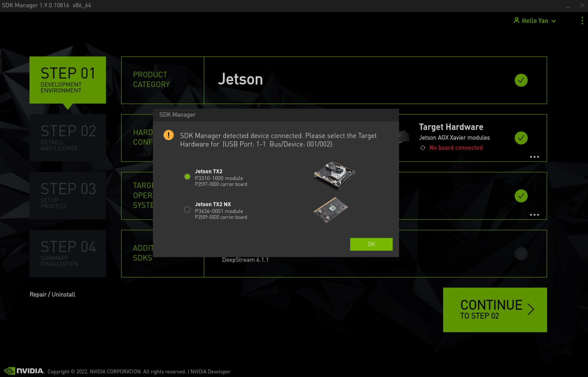Click the Jetson TX2 board thumbnail image

tap(334, 176)
